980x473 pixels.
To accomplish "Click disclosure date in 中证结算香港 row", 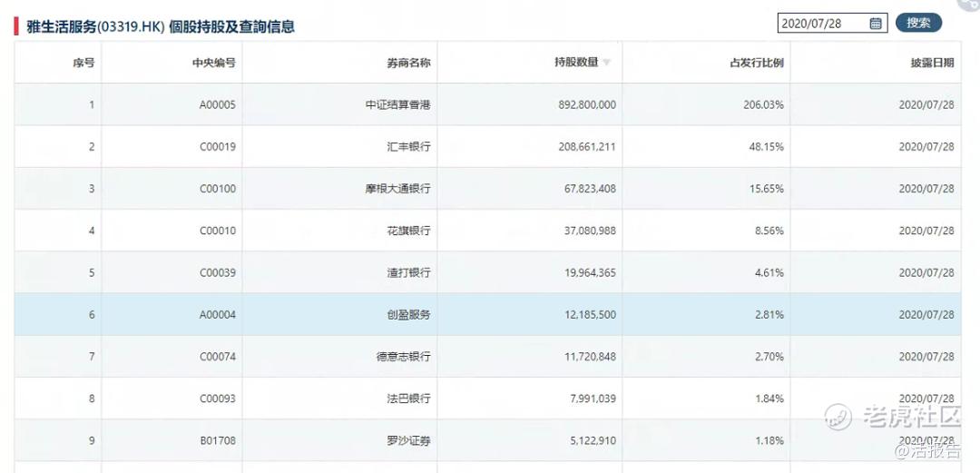I will pyautogui.click(x=926, y=104).
